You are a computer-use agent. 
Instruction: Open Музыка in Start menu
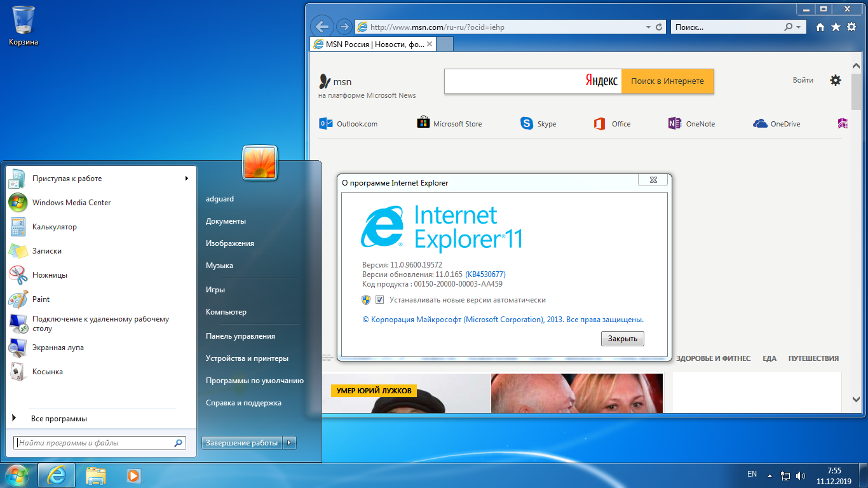[x=219, y=266]
